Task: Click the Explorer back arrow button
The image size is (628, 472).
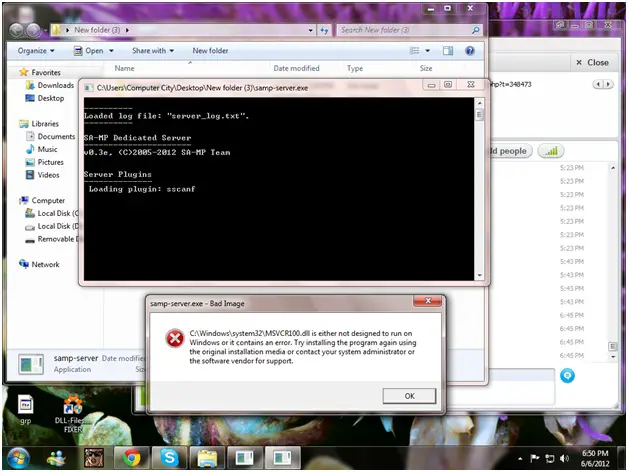Action: coord(16,30)
